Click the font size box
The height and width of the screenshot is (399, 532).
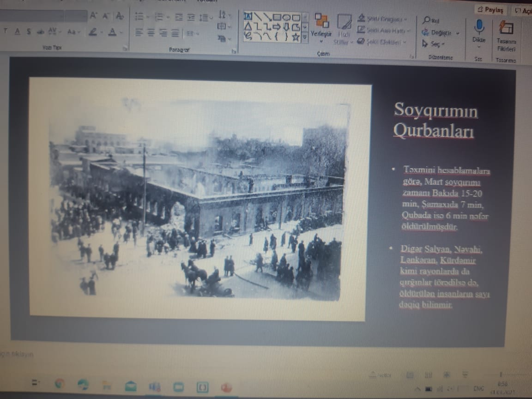pyautogui.click(x=76, y=16)
